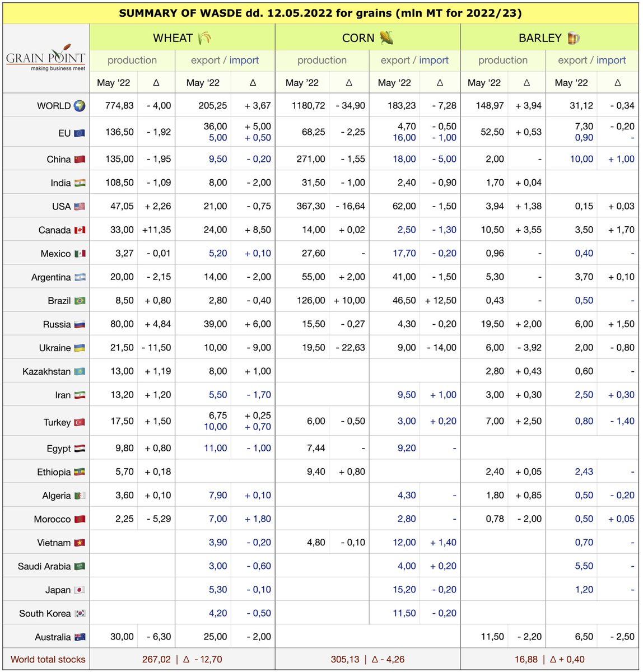Select Ethiopia barley import value 2,43
The image size is (643, 672).
584,472
